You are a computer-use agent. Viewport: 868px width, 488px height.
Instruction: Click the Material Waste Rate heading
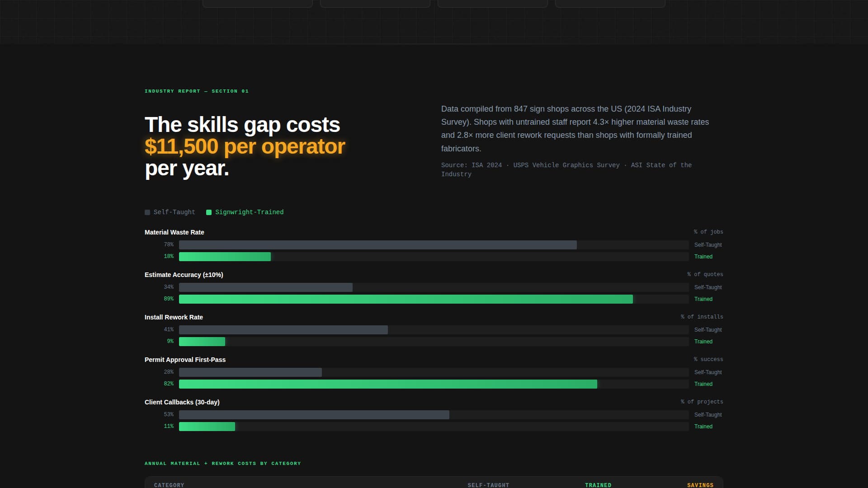coord(174,232)
